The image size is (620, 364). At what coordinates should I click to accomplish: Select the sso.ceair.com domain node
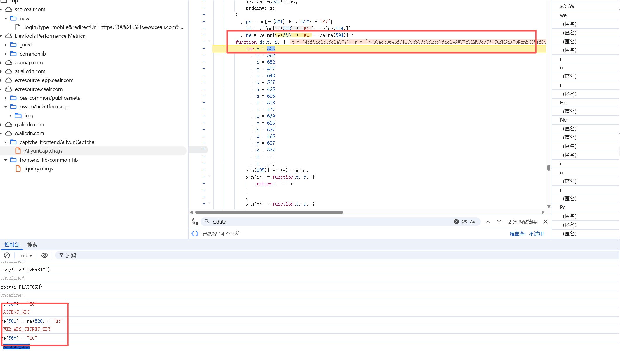[x=30, y=9]
